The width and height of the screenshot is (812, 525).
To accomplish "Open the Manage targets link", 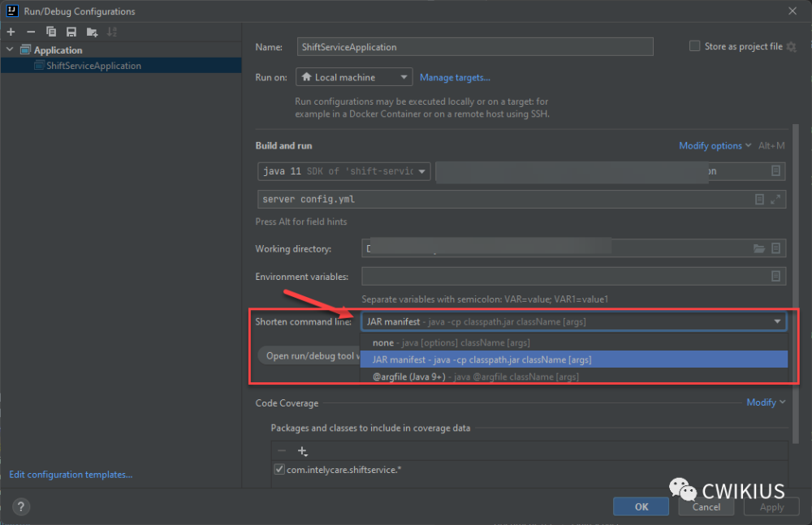I will pyautogui.click(x=455, y=77).
